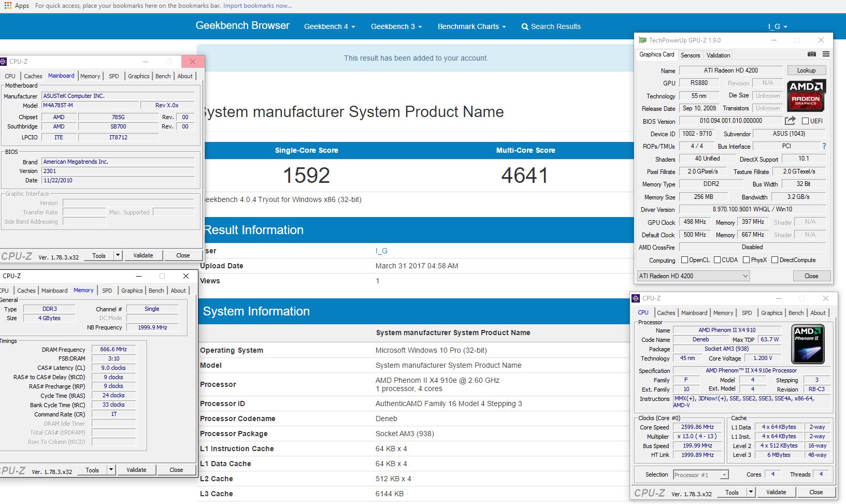The width and height of the screenshot is (846, 504).
Task: Click Validate in the CPU-Z CPU window
Action: [776, 492]
